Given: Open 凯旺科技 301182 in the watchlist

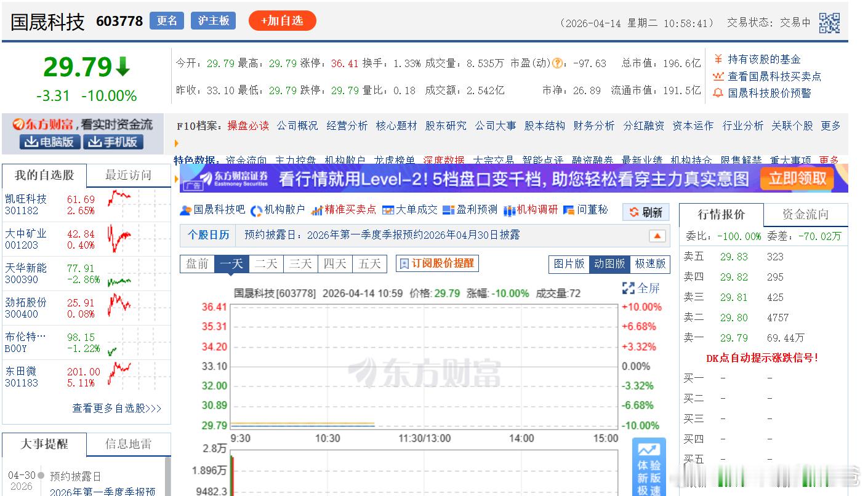Looking at the screenshot, I should tap(26, 205).
